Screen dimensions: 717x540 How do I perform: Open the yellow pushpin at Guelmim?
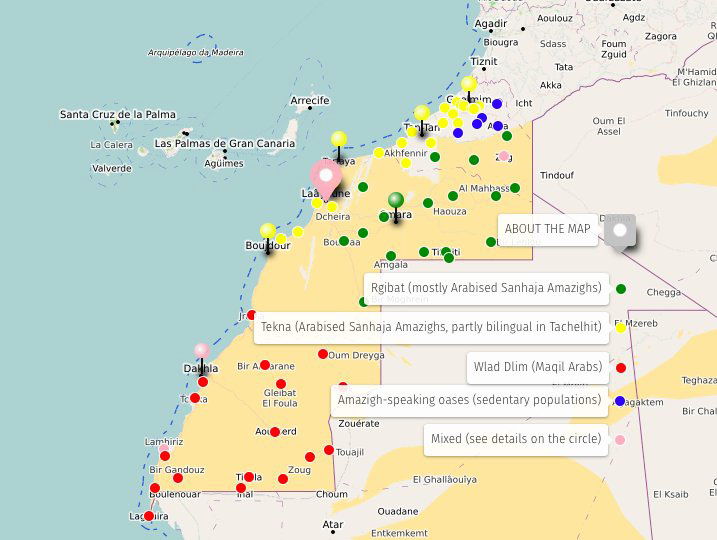(x=468, y=84)
